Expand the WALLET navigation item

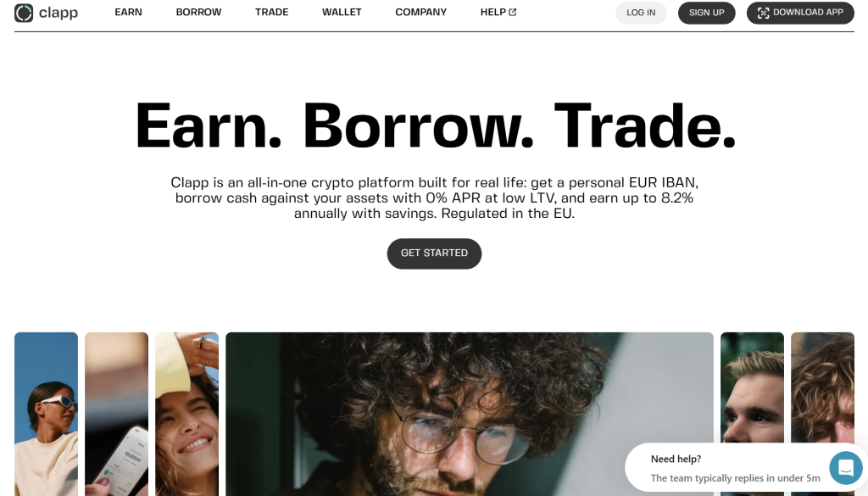coord(342,12)
